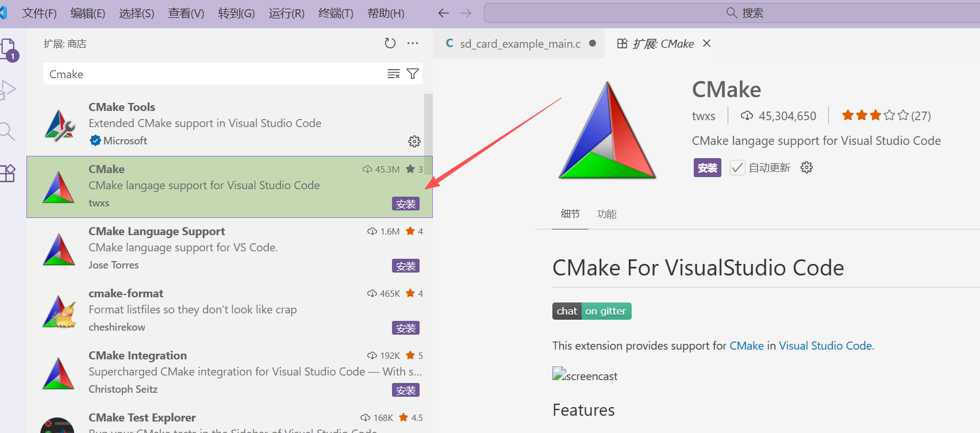Open the 编辑(E) menu

click(88, 13)
